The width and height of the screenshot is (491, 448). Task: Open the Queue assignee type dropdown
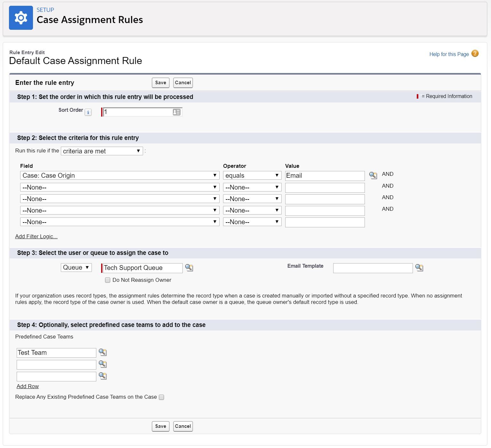point(76,268)
